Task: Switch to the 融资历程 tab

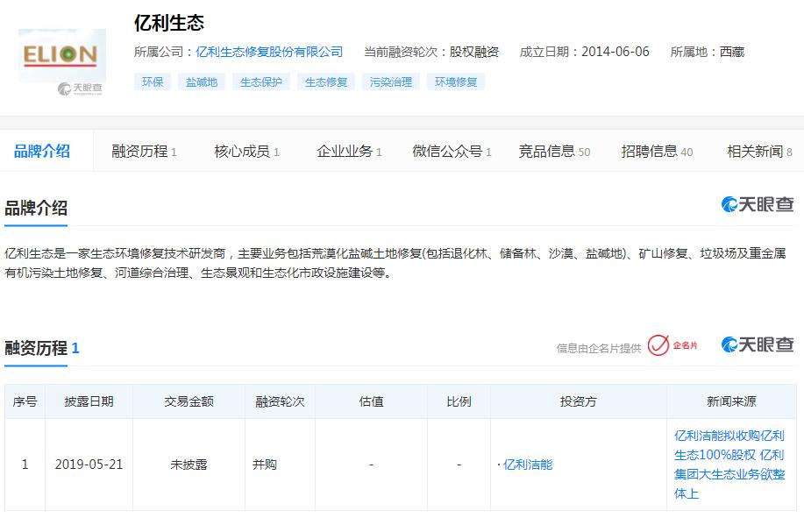Action: [144, 152]
